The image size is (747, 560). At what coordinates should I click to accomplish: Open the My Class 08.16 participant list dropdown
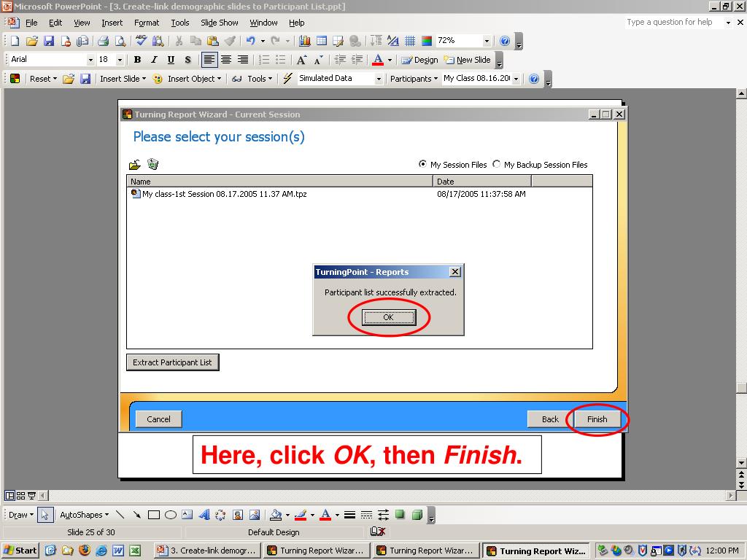pos(516,79)
